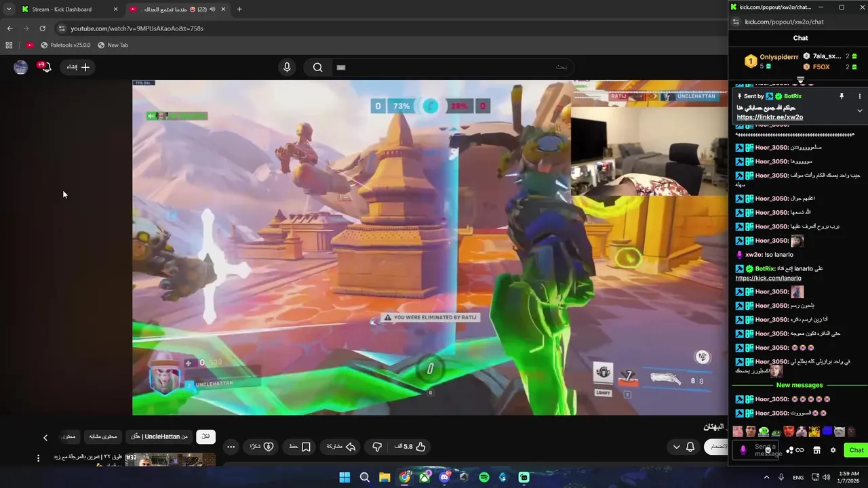Open a new browser tab

(x=239, y=9)
